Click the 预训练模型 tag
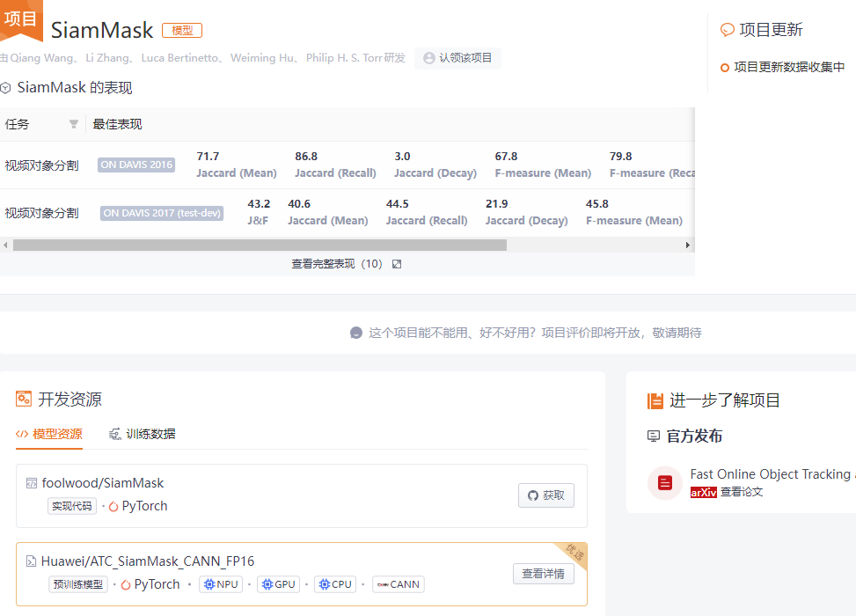This screenshot has width=856, height=616. 78,584
